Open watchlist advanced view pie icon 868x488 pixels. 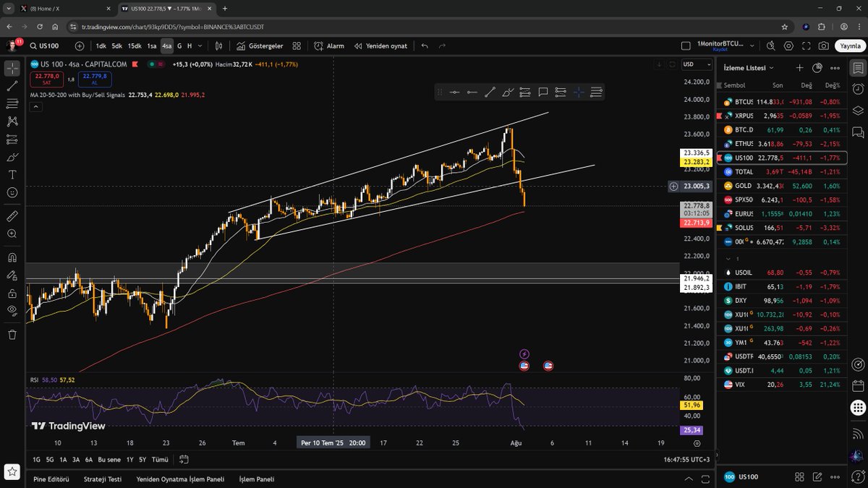click(817, 68)
